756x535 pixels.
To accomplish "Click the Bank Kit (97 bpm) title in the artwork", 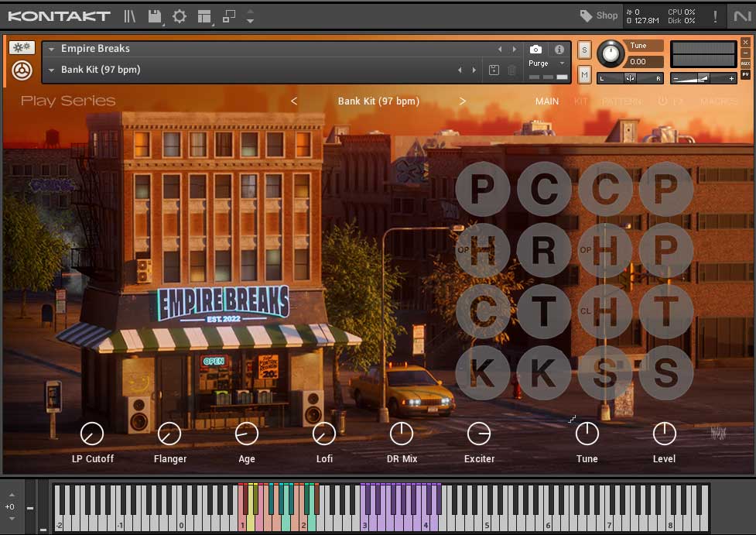I will pos(378,101).
